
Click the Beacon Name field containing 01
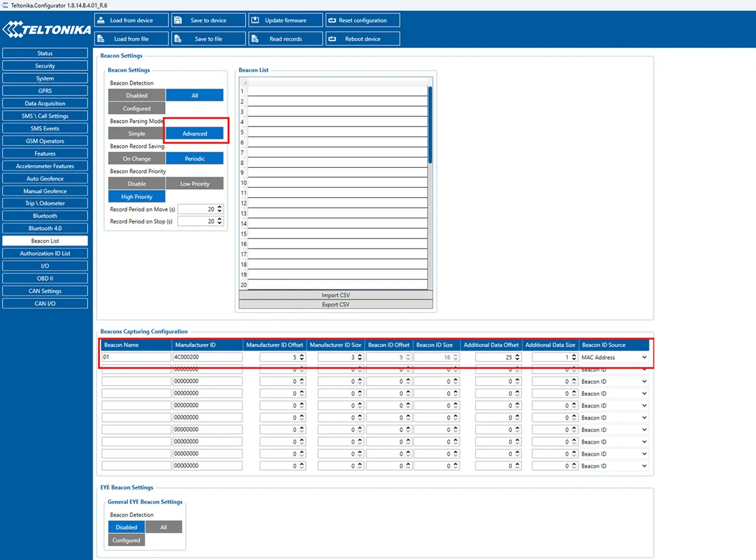(137, 357)
